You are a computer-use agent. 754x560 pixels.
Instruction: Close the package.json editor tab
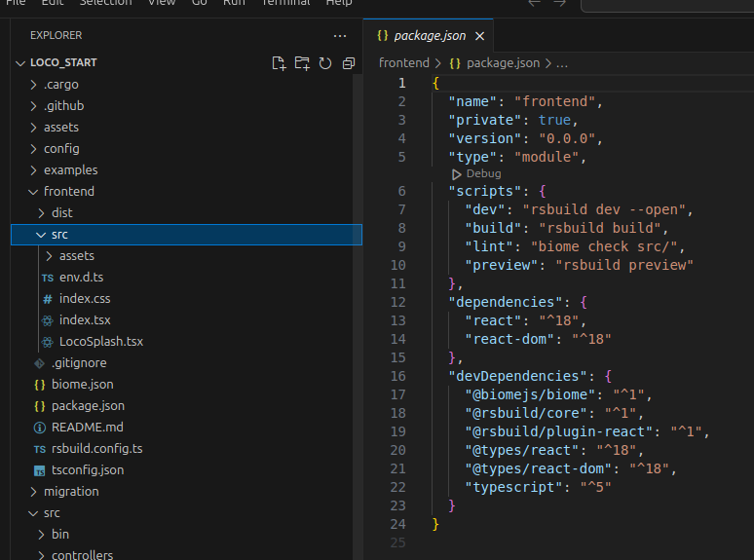click(x=480, y=36)
